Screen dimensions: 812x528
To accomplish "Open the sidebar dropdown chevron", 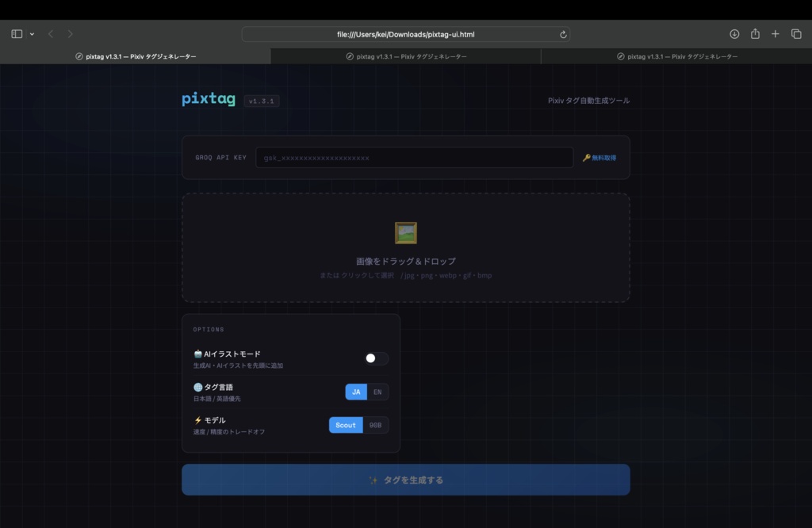I will point(32,34).
